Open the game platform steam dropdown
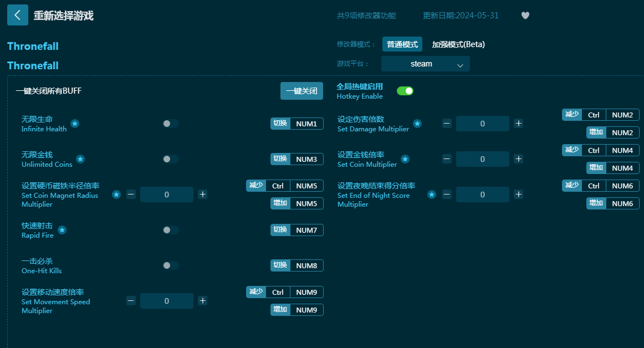This screenshot has height=348, width=644. tap(426, 64)
